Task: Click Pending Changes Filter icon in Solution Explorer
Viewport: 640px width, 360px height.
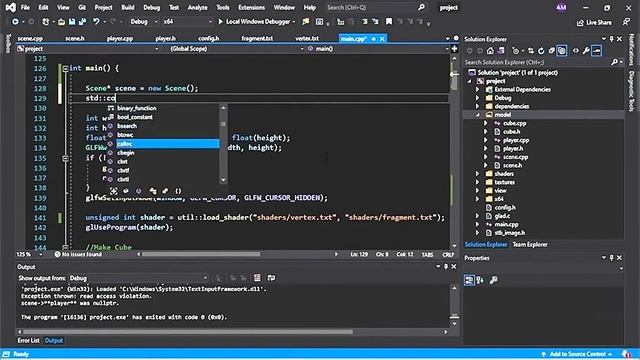Action: 516,51
